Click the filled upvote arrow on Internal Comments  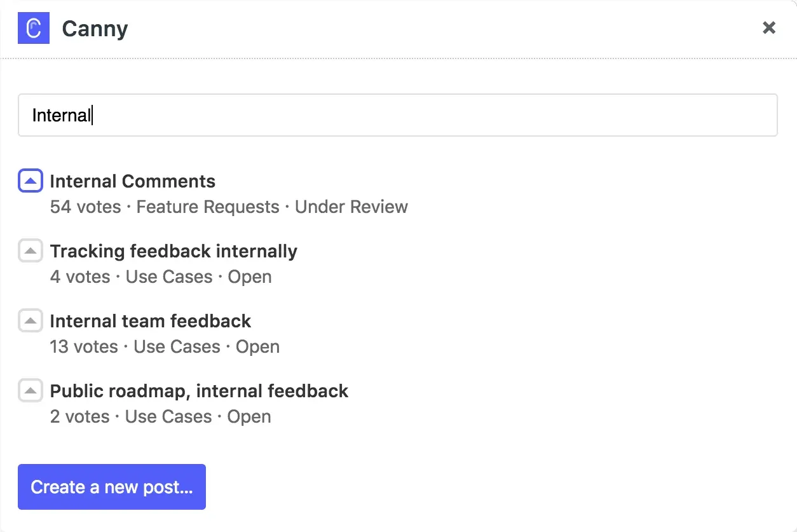click(x=30, y=181)
